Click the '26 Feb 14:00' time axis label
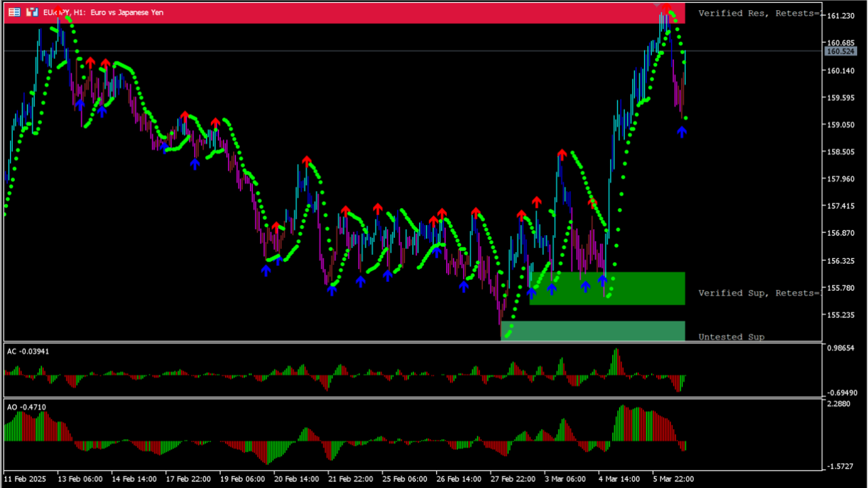The height and width of the screenshot is (488, 868). coord(460,479)
